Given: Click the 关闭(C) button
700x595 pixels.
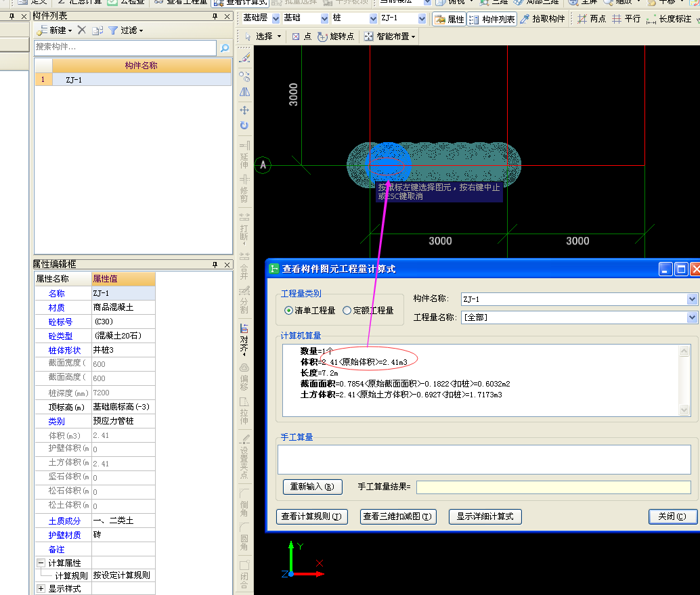Looking at the screenshot, I should click(x=672, y=516).
